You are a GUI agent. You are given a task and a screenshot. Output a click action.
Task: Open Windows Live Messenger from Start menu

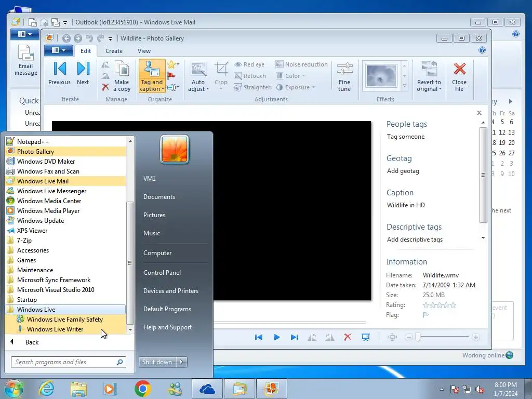click(65, 191)
